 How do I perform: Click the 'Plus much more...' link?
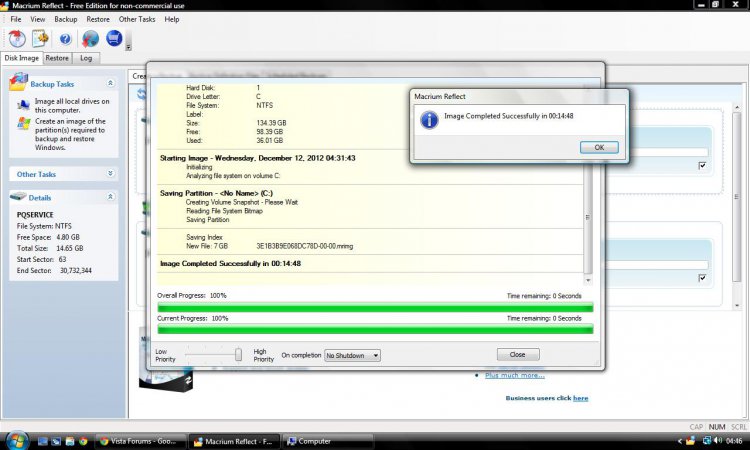pos(515,375)
